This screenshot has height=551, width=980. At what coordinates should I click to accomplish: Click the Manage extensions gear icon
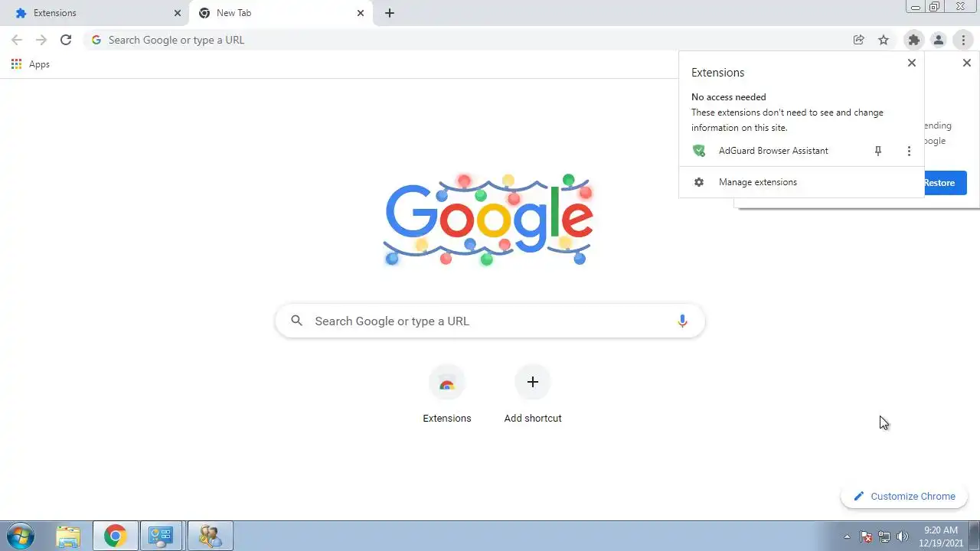(x=698, y=182)
